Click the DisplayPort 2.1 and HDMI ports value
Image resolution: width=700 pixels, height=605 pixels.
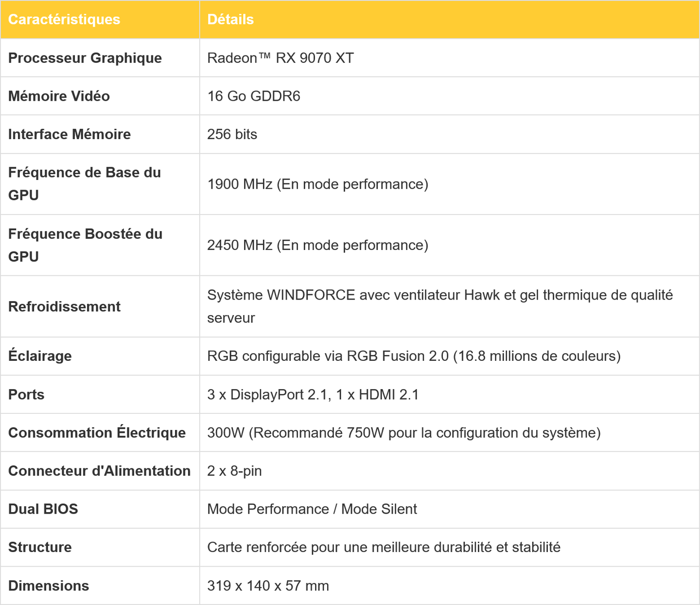click(313, 394)
